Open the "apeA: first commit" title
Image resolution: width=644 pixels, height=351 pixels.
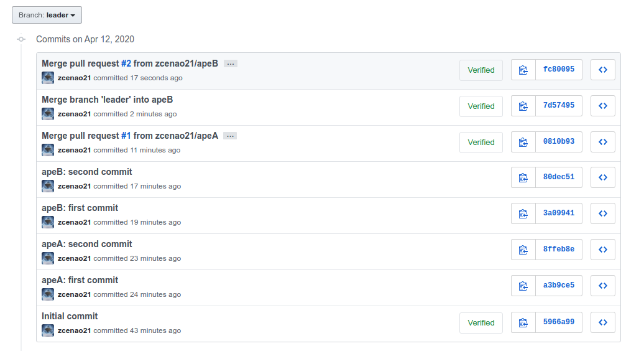pos(80,281)
